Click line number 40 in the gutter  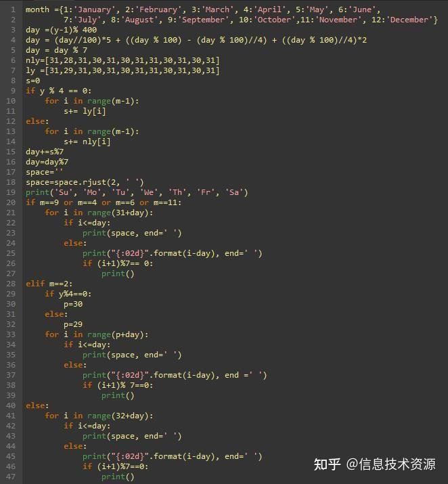coord(11,405)
